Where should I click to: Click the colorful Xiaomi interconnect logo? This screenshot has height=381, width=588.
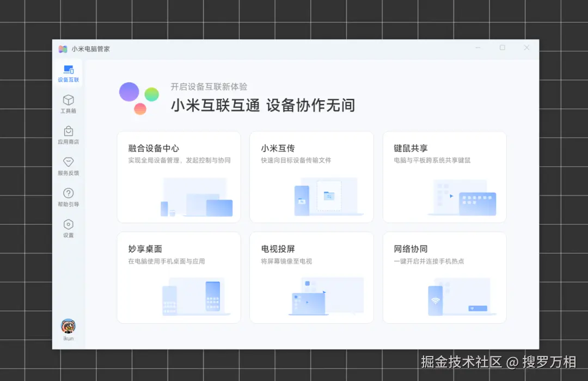[x=138, y=99]
